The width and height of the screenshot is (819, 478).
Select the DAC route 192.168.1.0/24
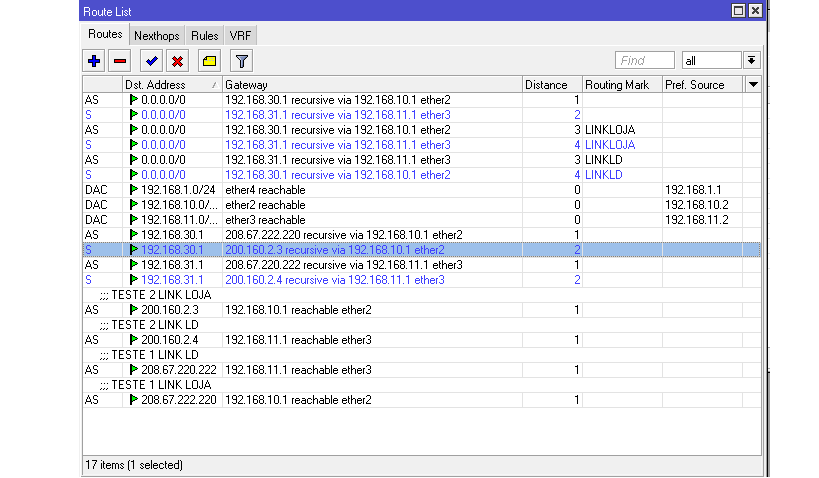(x=421, y=190)
